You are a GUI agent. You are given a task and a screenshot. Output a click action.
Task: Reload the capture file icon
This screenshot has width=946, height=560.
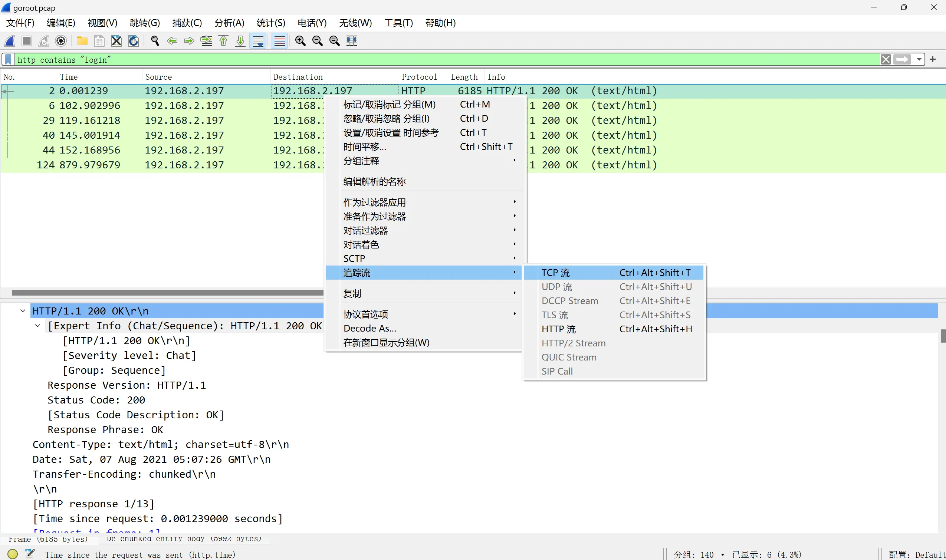134,41
